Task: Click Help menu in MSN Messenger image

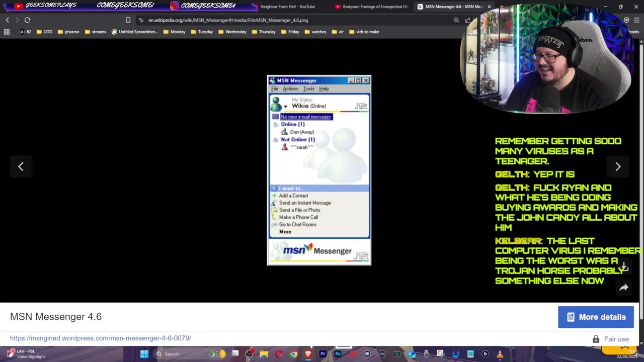Action: 324,89
